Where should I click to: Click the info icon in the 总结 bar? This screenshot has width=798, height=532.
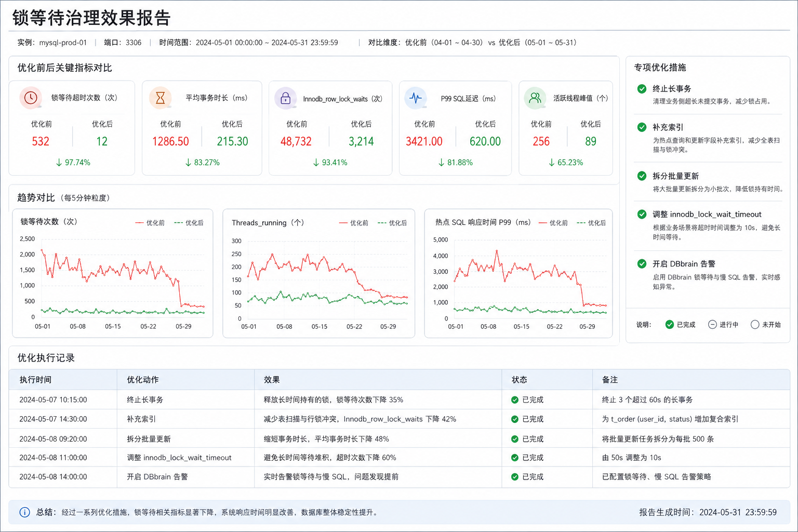point(24,512)
